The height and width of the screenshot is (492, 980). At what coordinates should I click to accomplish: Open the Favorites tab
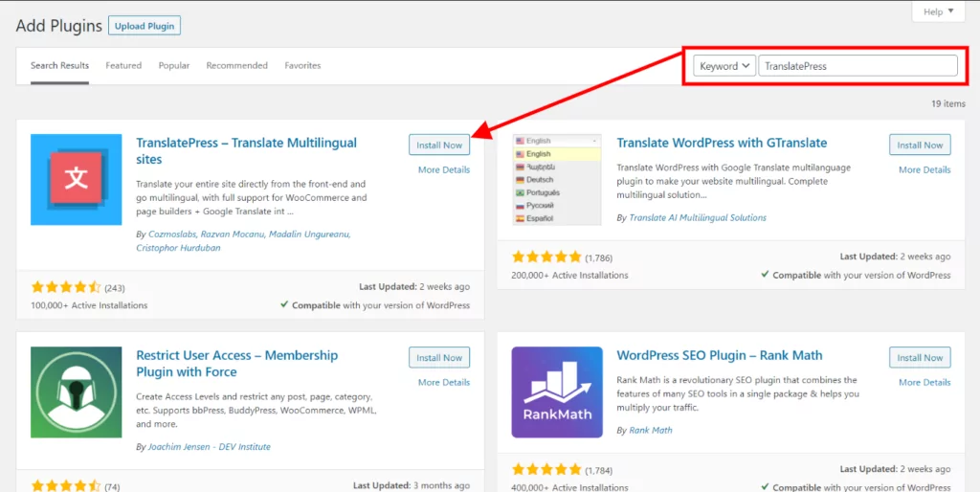[x=302, y=65]
